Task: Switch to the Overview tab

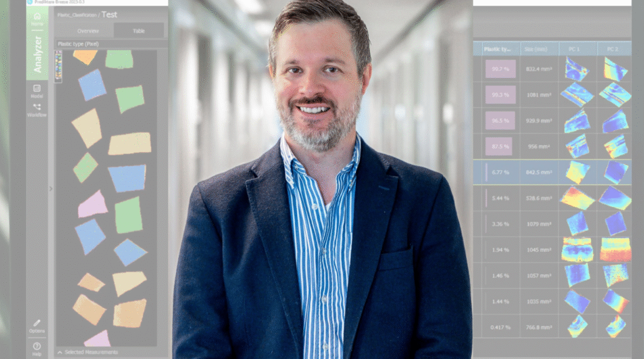Action: [87, 31]
